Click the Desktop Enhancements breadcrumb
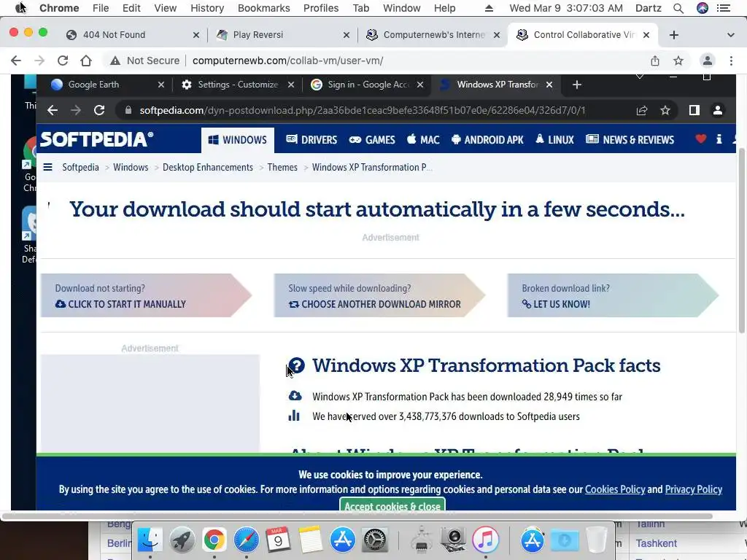The height and width of the screenshot is (560, 747). 208,167
